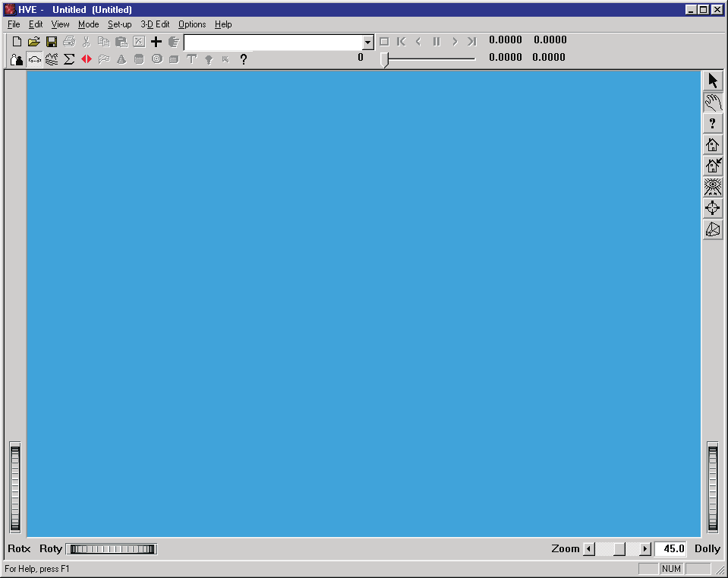Expand the toolbar combo box dropdown
The width and height of the screenshot is (728, 578).
click(x=367, y=43)
